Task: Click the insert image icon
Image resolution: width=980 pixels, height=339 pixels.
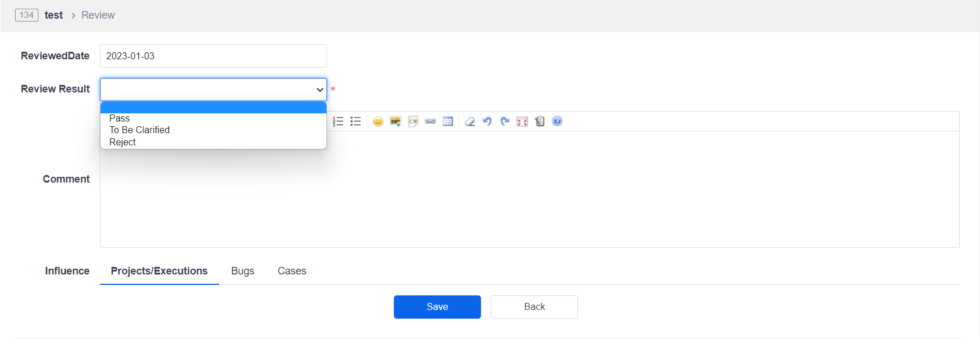Action: pos(396,122)
